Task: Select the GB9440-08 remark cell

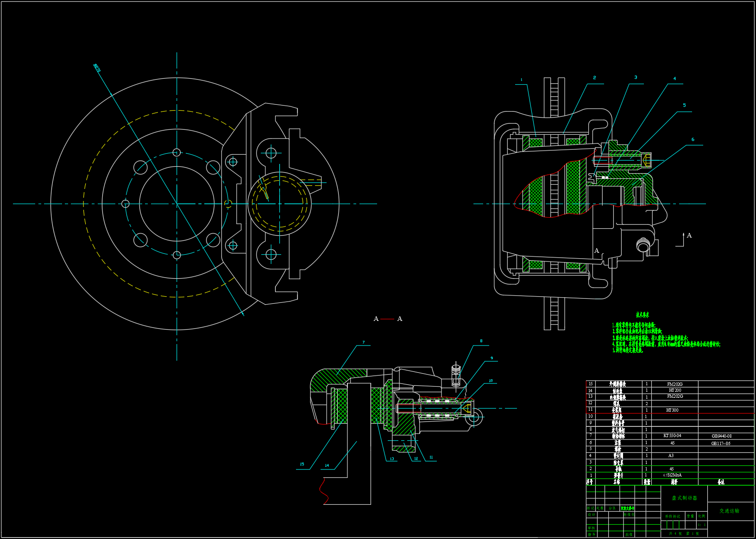Action: click(x=722, y=436)
